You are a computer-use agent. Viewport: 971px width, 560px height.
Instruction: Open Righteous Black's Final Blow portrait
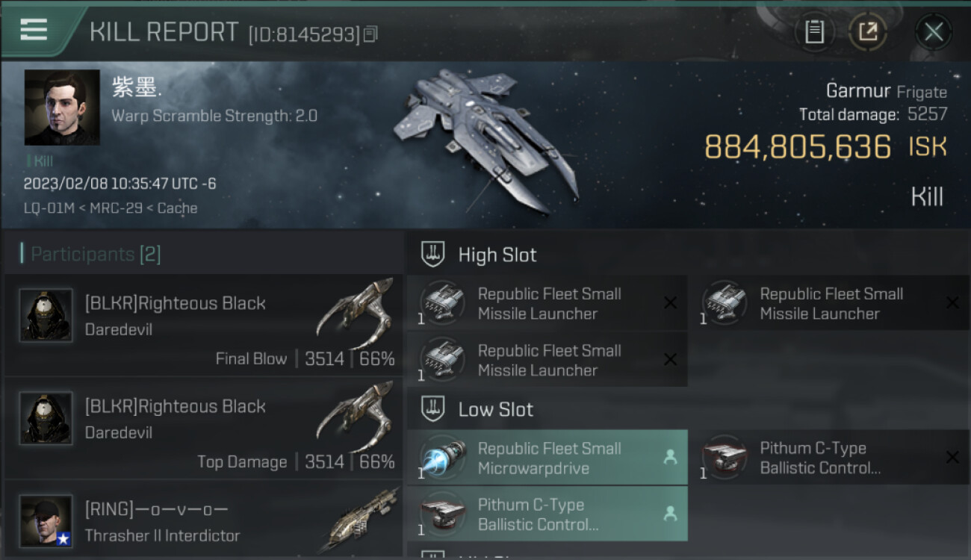click(x=46, y=315)
